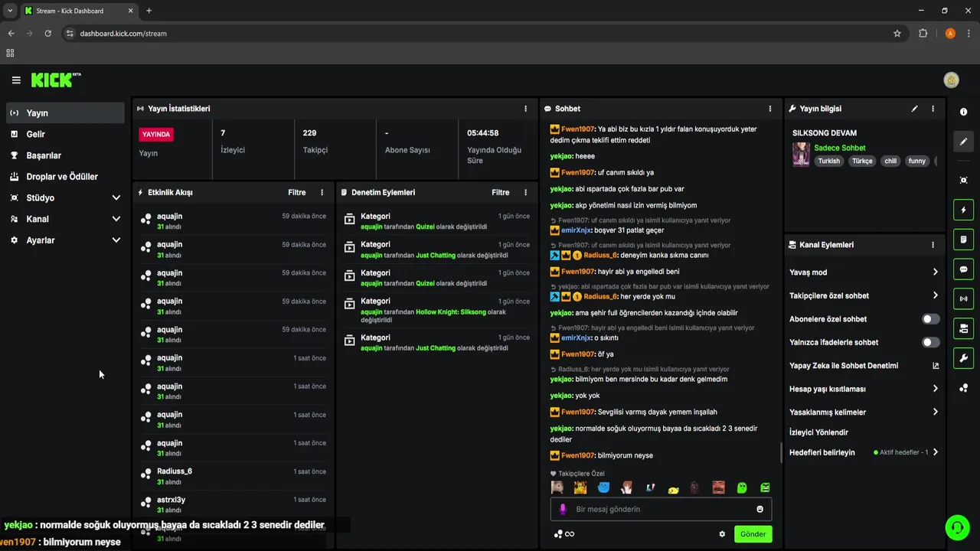Click the dots points icon in right rail
The image size is (980, 551).
963,388
